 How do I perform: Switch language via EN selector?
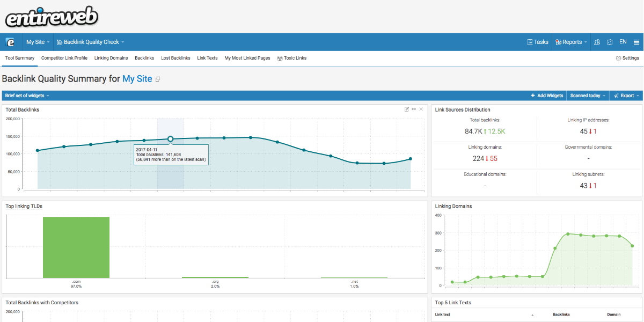[623, 42]
